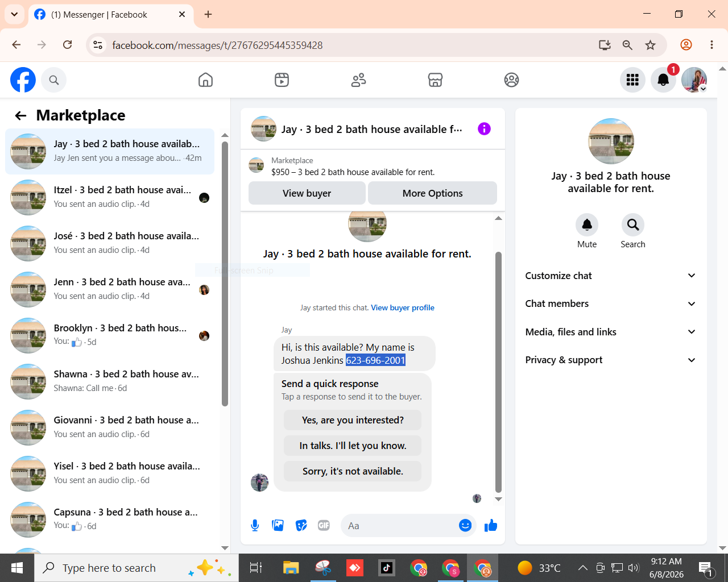
Task: Open the Chrome tab search dropdown
Action: click(14, 14)
